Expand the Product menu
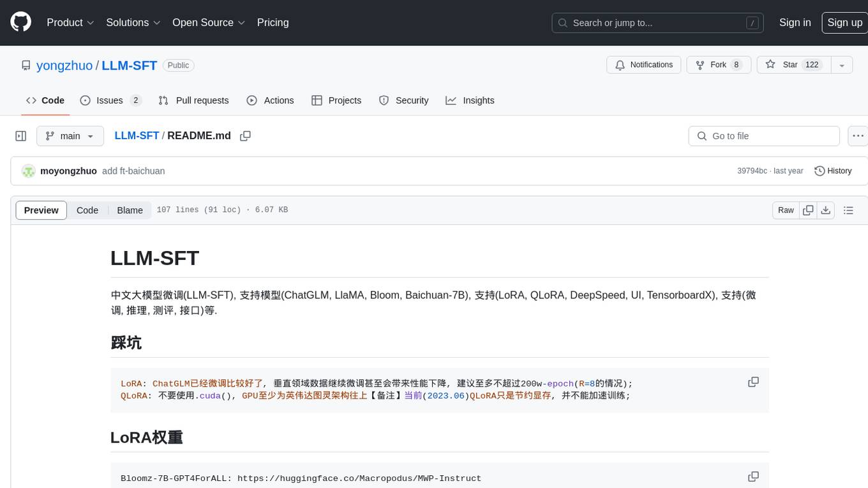Viewport: 868px width, 488px height. pyautogui.click(x=70, y=22)
